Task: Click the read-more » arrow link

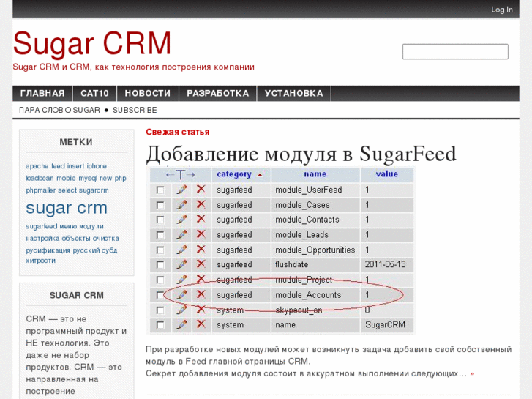Action: click(472, 374)
